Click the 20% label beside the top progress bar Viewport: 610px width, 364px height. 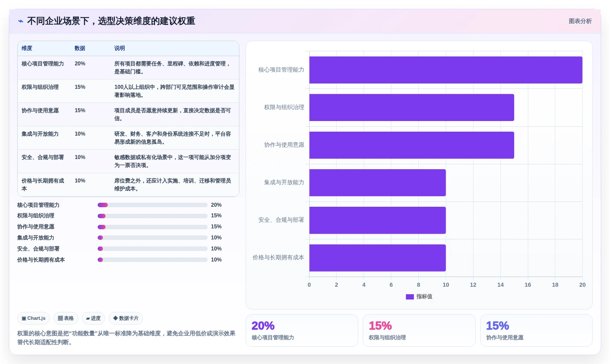click(x=216, y=205)
